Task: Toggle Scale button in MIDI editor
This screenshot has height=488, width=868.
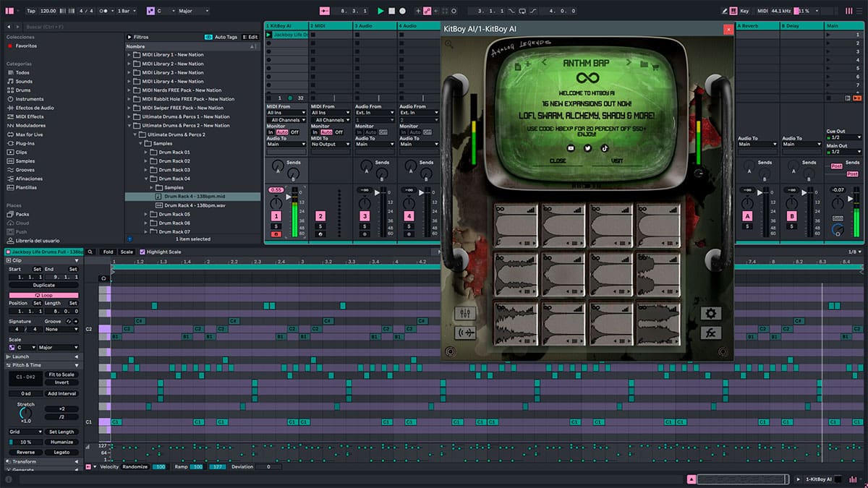Action: 127,252
